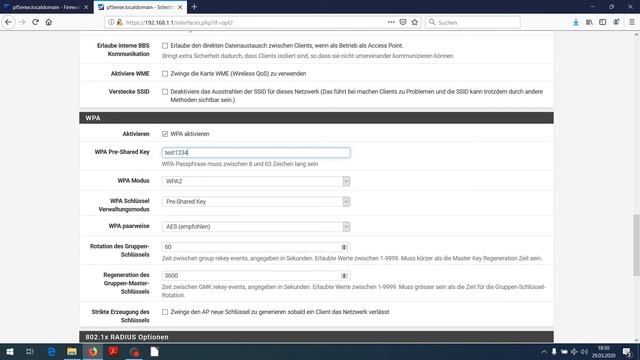Viewport: 640px width, 360px height.
Task: Click the group key rotation field
Action: [256, 247]
